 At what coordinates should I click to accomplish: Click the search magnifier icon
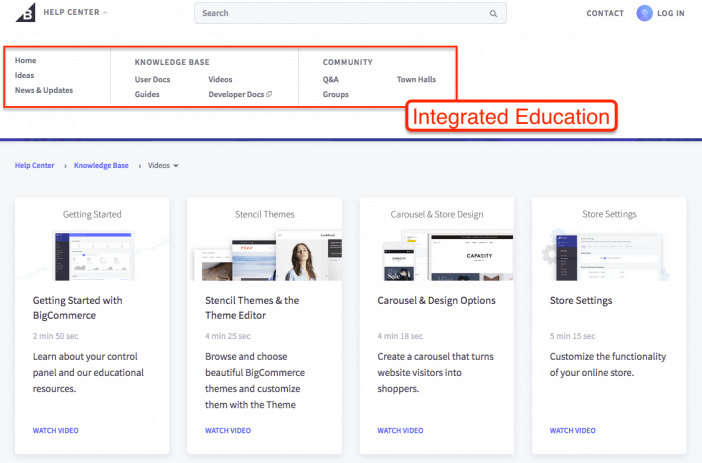click(x=493, y=13)
